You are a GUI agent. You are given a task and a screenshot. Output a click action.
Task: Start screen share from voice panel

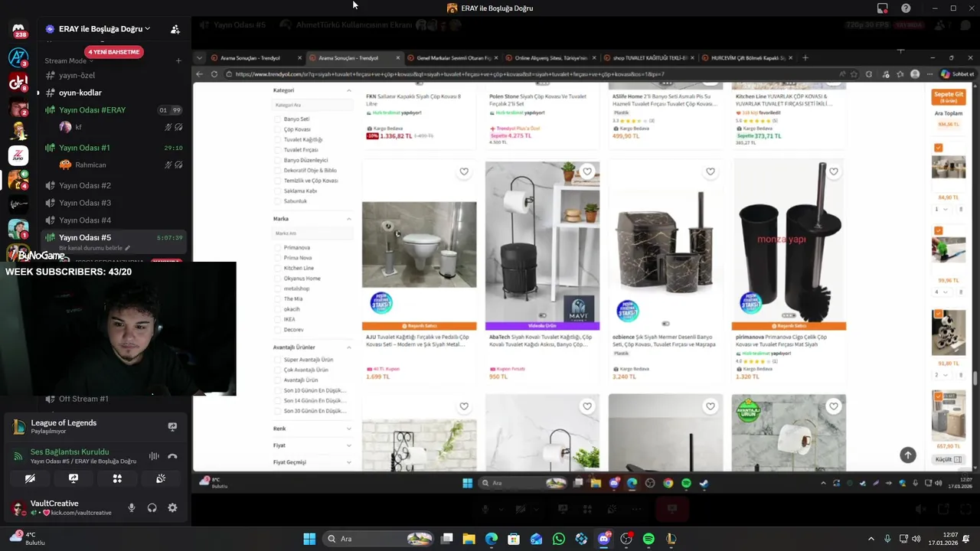73,478
